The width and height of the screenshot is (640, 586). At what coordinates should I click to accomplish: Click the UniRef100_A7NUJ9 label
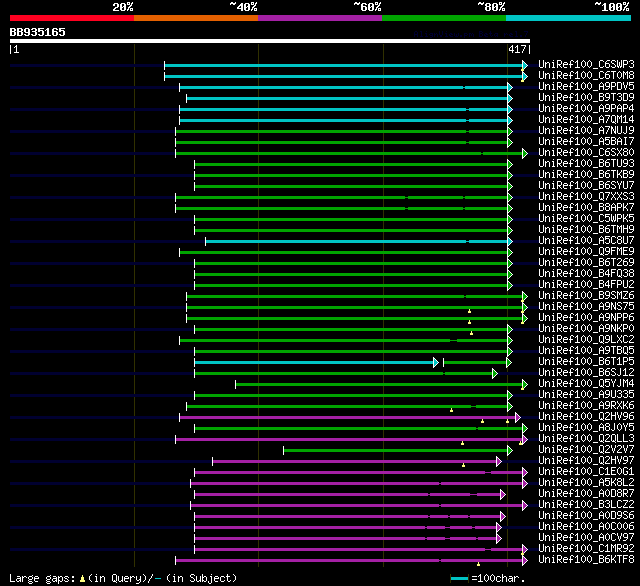click(586, 131)
